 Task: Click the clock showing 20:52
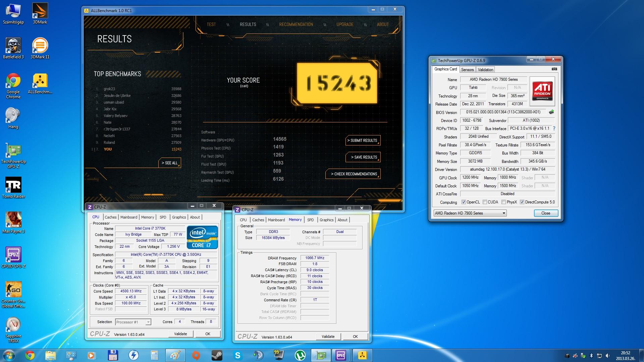click(625, 353)
